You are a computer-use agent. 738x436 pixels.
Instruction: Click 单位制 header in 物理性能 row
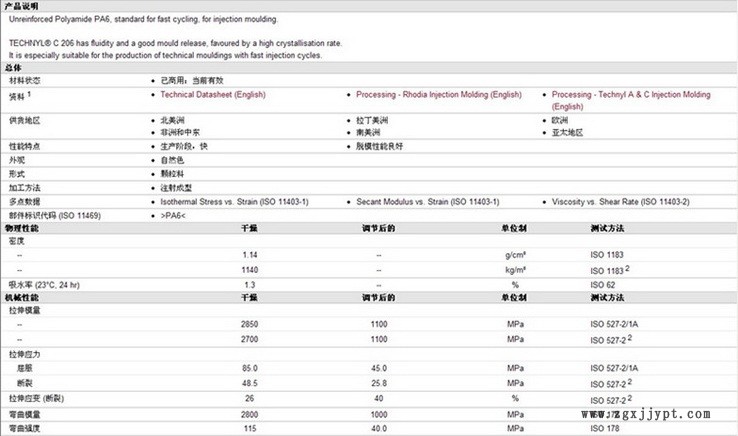514,228
